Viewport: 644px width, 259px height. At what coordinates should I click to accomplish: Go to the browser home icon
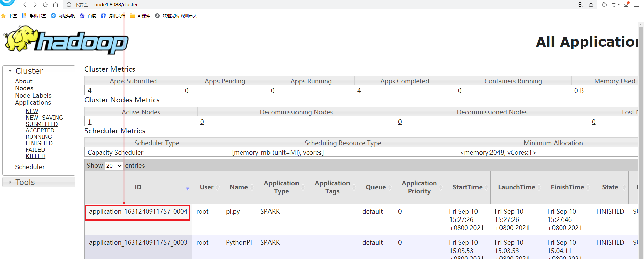pyautogui.click(x=56, y=5)
